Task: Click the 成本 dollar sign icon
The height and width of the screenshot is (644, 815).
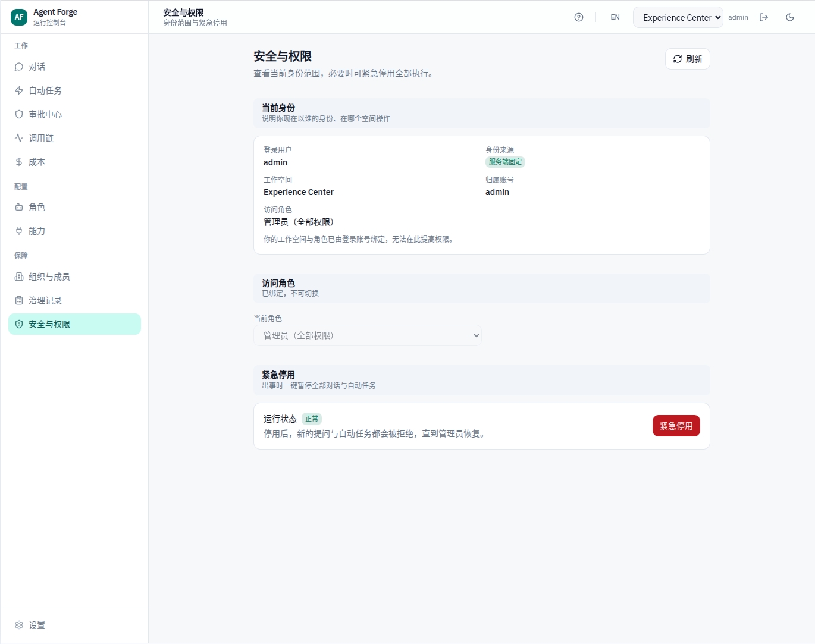Action: coord(19,162)
